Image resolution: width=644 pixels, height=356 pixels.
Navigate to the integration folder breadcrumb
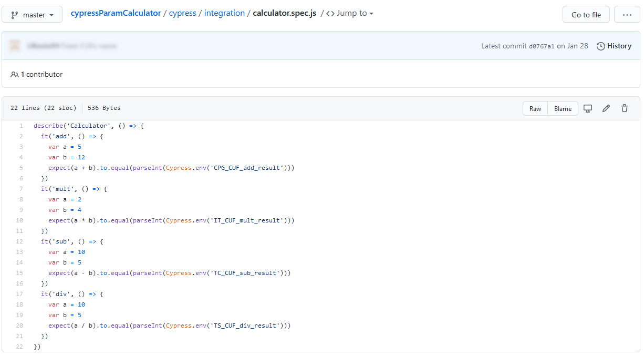224,13
